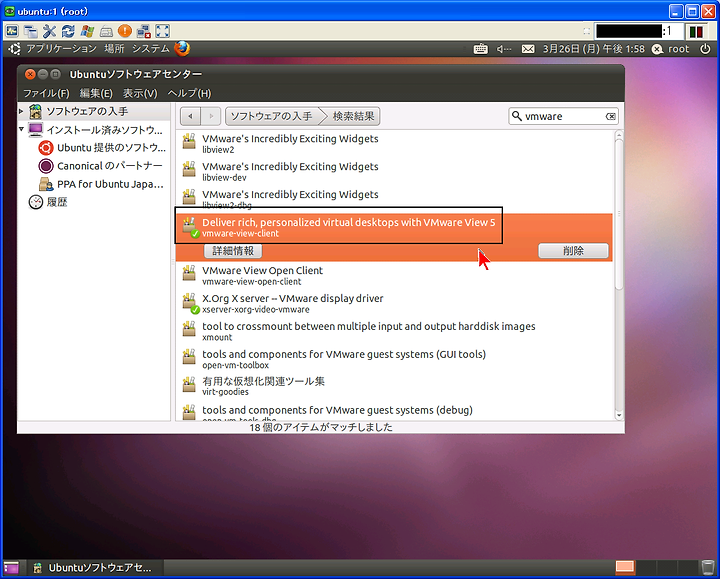Select tool to crossmount between multiple input row
Screen dimensions: 720x579
coord(394,331)
